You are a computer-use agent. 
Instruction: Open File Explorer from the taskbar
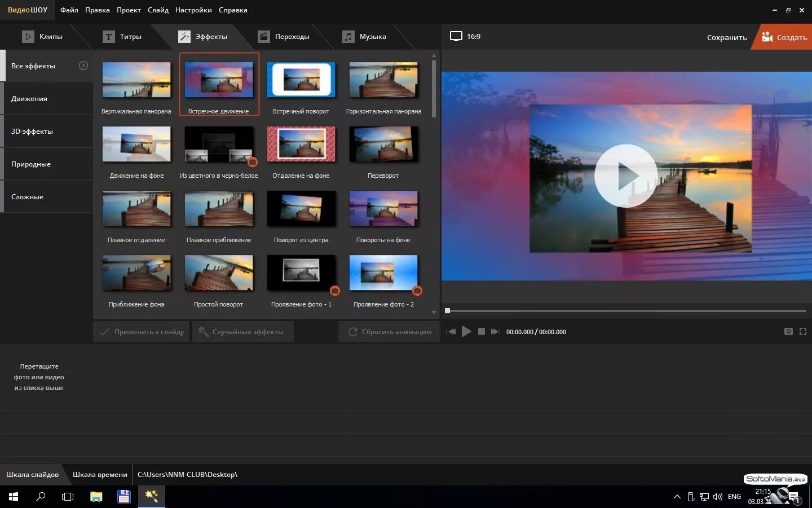tap(96, 497)
